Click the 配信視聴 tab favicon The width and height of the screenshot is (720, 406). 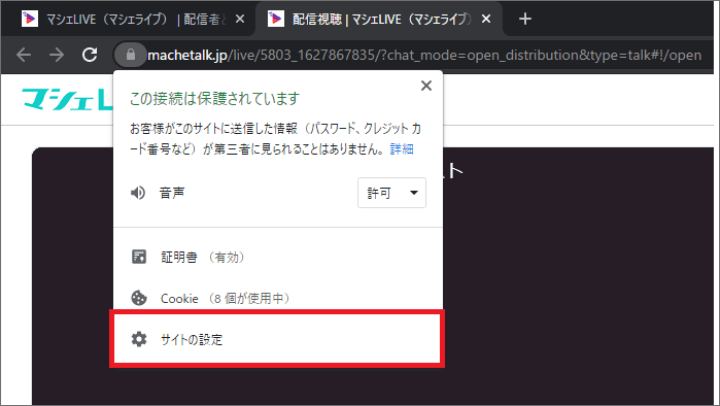pyautogui.click(x=276, y=19)
